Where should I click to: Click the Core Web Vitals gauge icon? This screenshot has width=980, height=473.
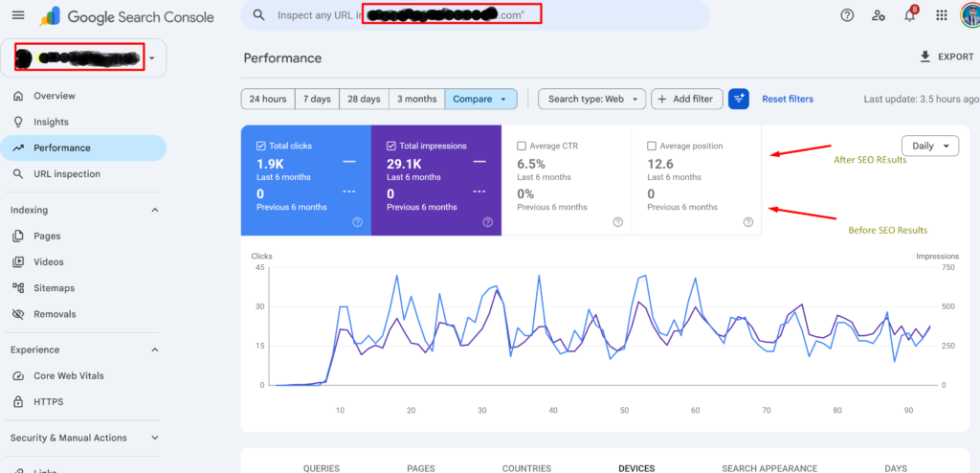(x=19, y=376)
